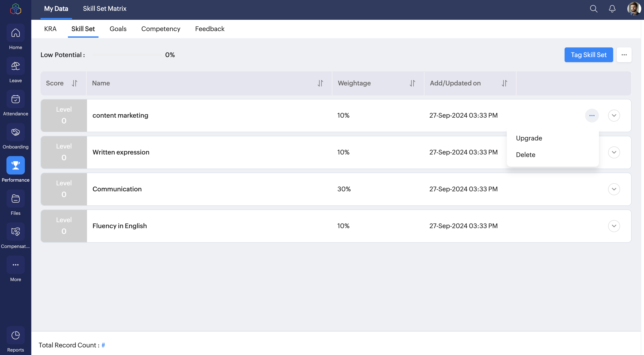
Task: Expand the Communication skill row
Action: tap(614, 189)
